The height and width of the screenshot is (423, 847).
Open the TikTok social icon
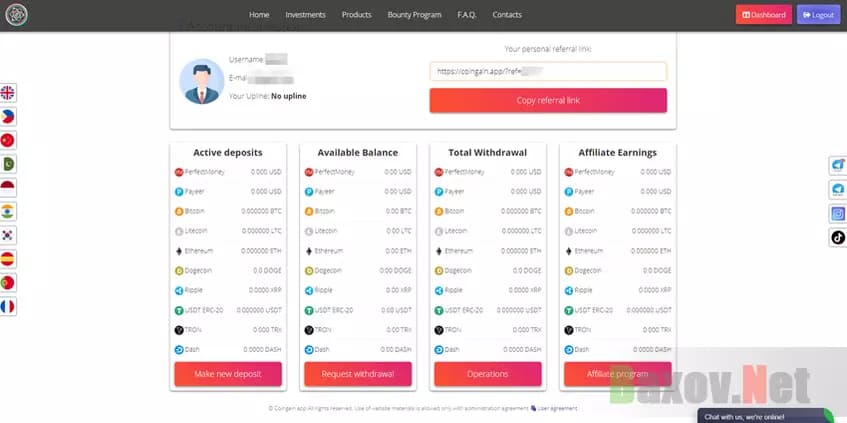coord(838,237)
